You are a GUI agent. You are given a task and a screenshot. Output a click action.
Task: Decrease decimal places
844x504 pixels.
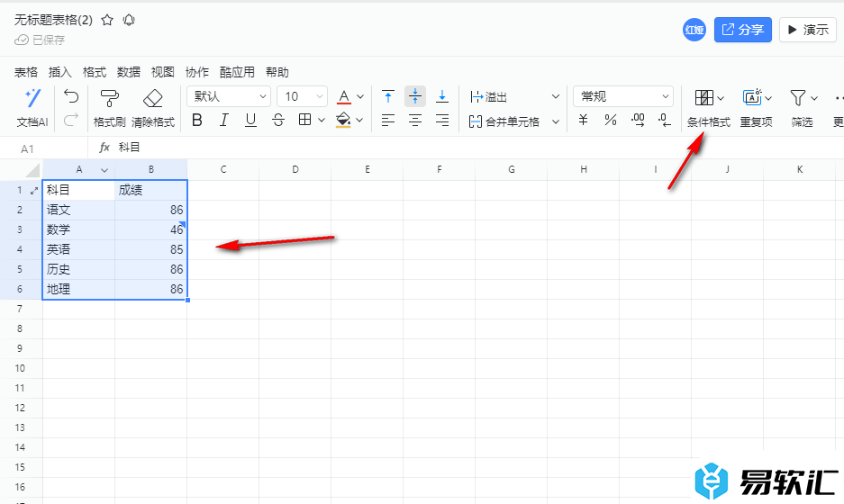(665, 120)
